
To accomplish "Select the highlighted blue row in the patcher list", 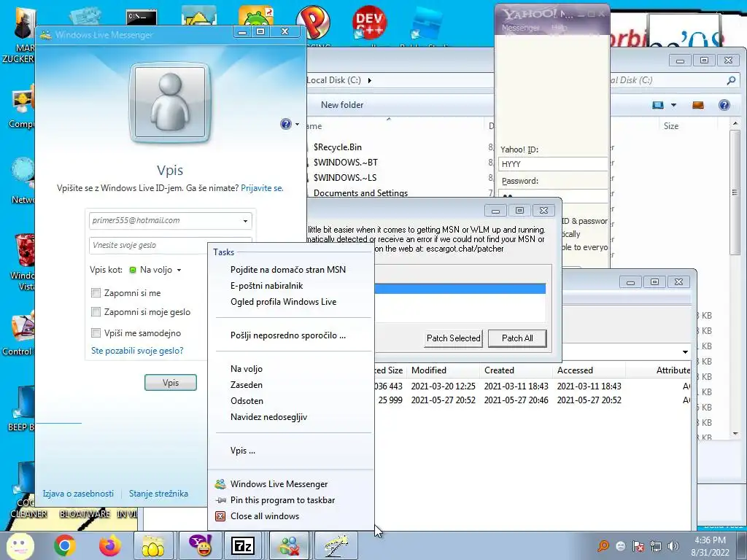I will click(x=460, y=289).
